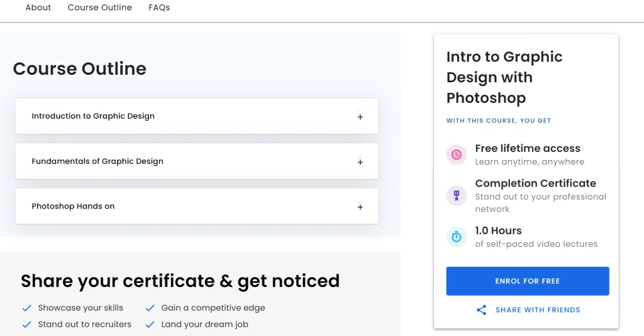
Task: Open the Introduction to Graphic Design section title
Action: click(x=93, y=116)
